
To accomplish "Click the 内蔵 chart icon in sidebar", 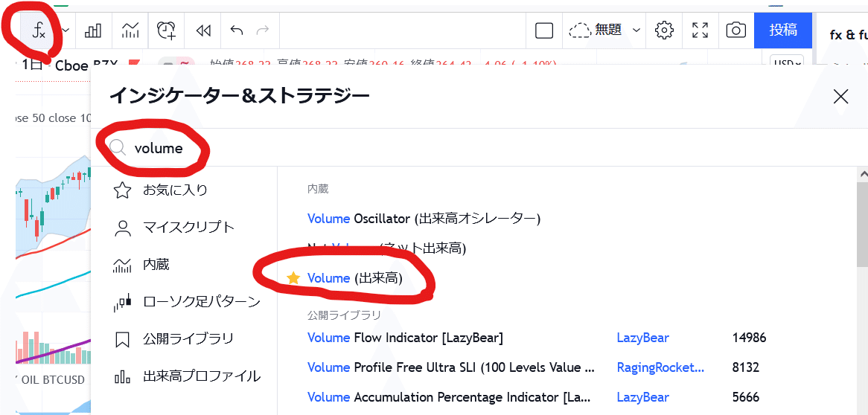I will (x=122, y=265).
